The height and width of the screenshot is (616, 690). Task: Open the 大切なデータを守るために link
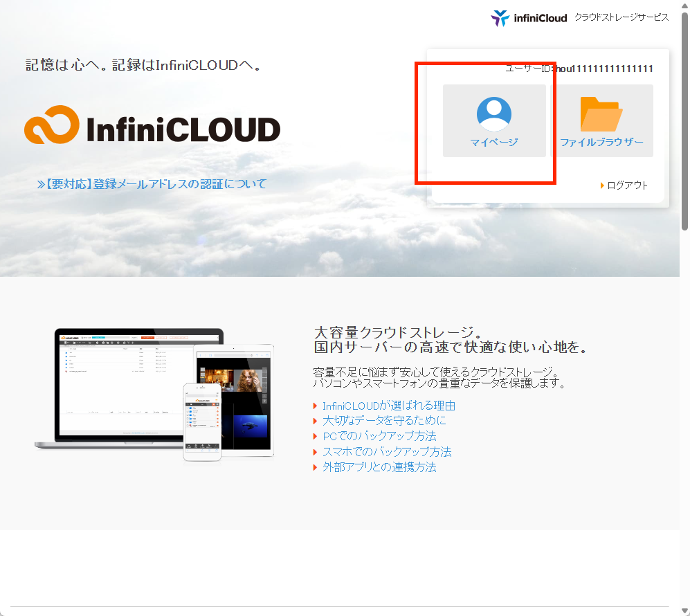pos(384,421)
